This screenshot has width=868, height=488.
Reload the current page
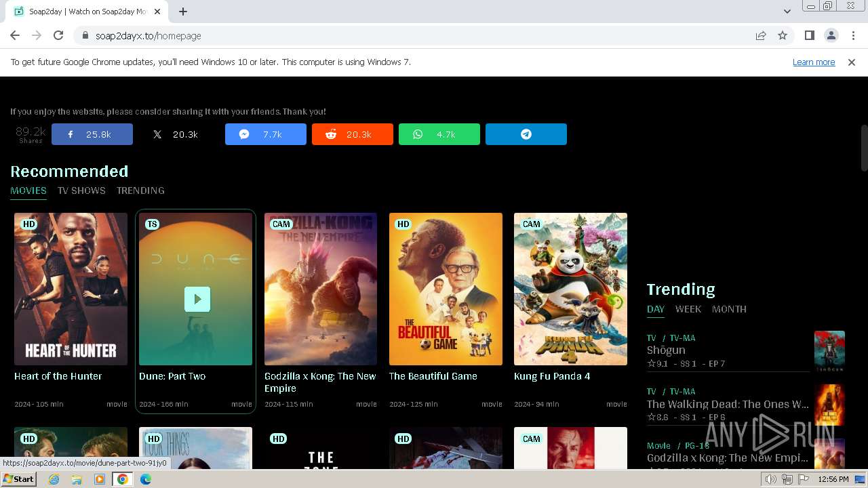click(x=58, y=36)
